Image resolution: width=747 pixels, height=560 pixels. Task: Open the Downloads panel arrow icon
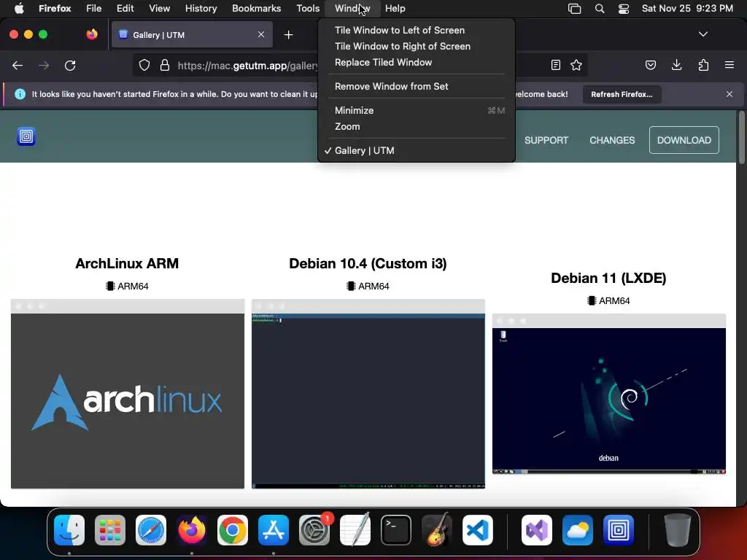(676, 65)
